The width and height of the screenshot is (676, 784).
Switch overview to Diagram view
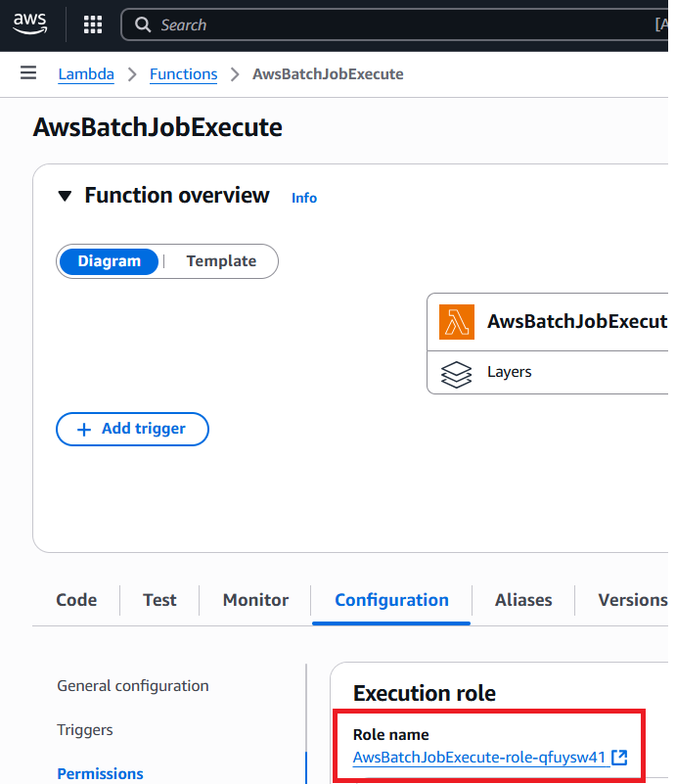(x=109, y=261)
